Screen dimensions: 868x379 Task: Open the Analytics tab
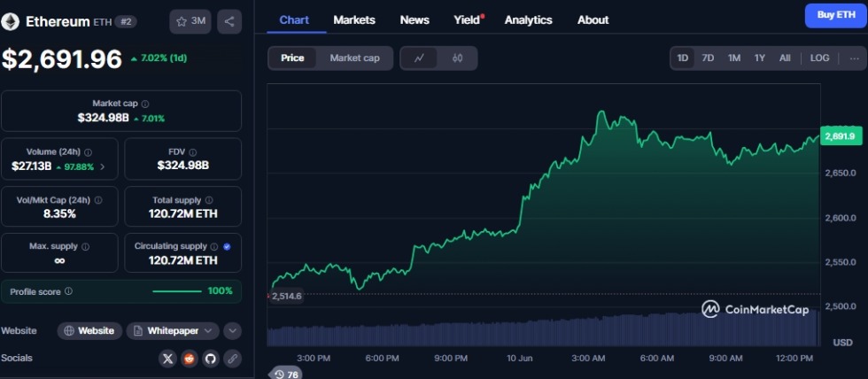tap(528, 19)
